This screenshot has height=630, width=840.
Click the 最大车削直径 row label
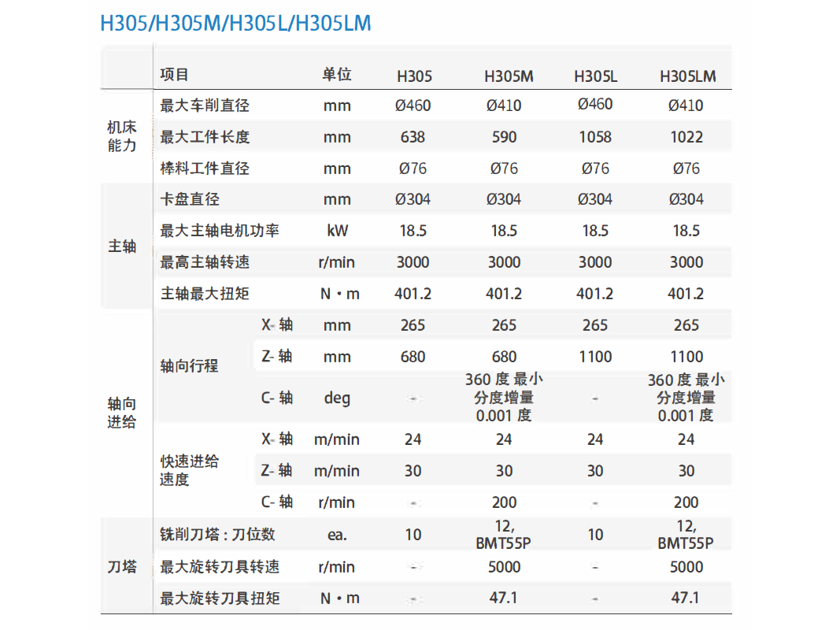tap(205, 106)
